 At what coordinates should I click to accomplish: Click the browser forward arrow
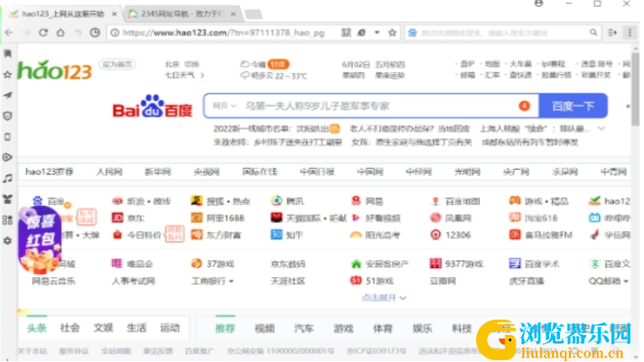click(26, 32)
